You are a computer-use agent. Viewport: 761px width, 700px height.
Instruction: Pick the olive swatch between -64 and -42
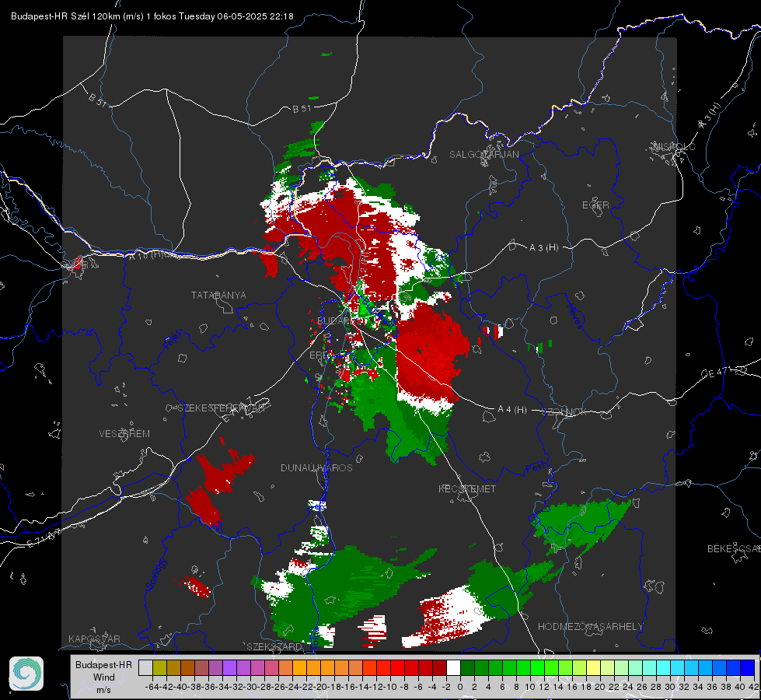point(159,668)
